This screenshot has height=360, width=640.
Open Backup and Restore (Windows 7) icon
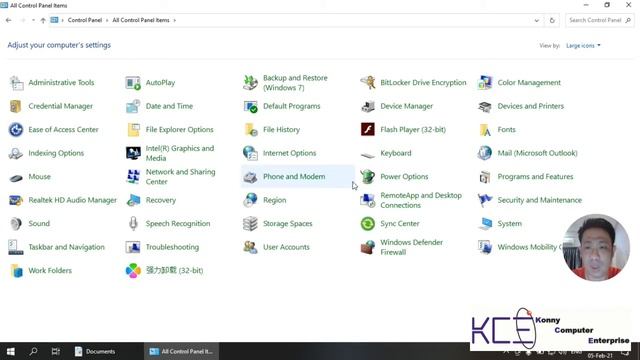coord(250,83)
